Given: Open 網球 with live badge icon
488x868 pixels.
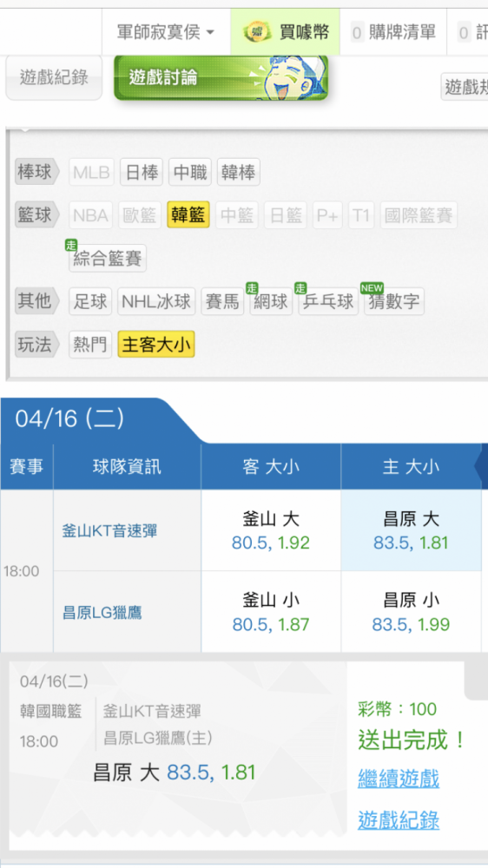Looking at the screenshot, I should pos(270,299).
